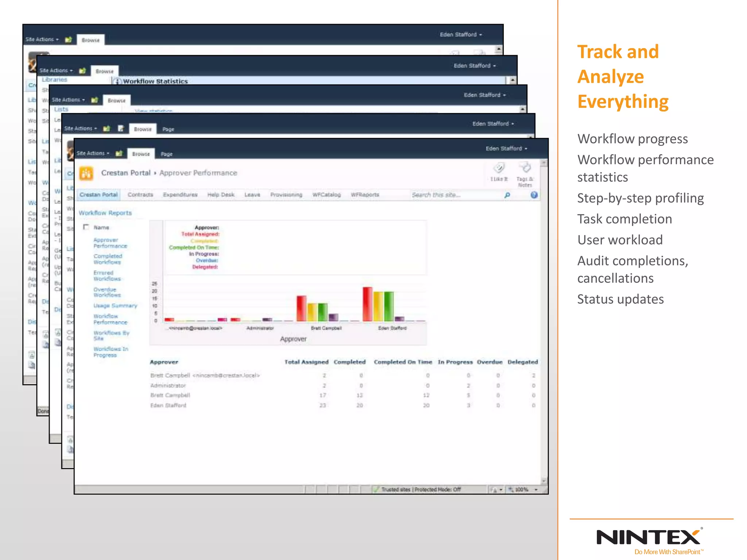Click Eden Stafford red Total Assigned bar
The width and height of the screenshot is (747, 560).
[367, 304]
